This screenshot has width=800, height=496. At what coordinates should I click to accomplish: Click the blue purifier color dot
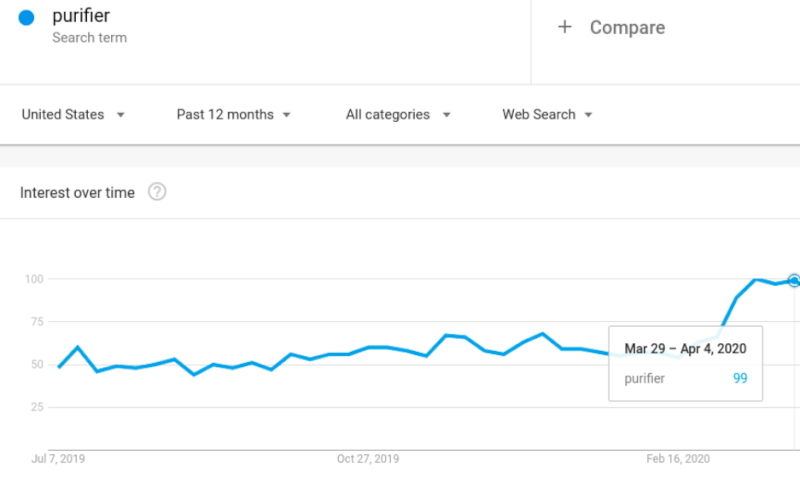point(26,18)
